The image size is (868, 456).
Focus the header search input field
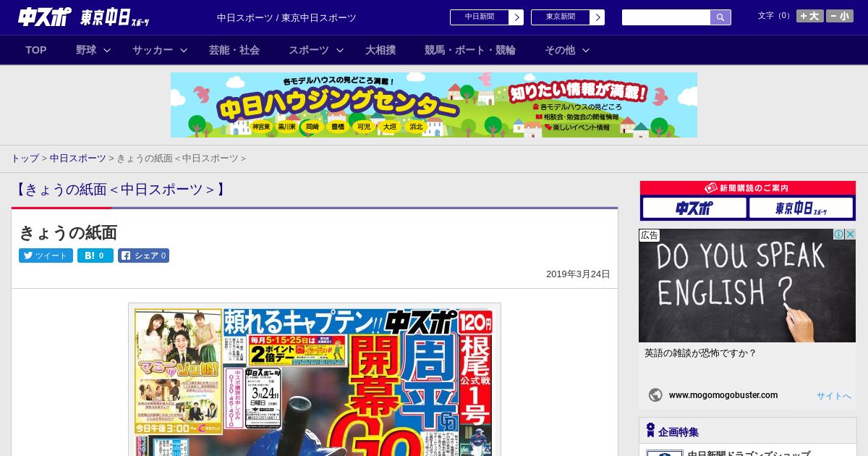666,17
